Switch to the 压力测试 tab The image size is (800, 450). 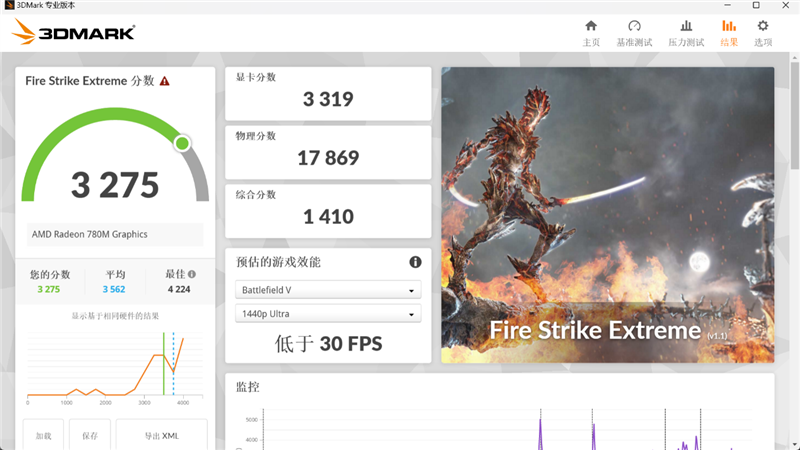(686, 42)
